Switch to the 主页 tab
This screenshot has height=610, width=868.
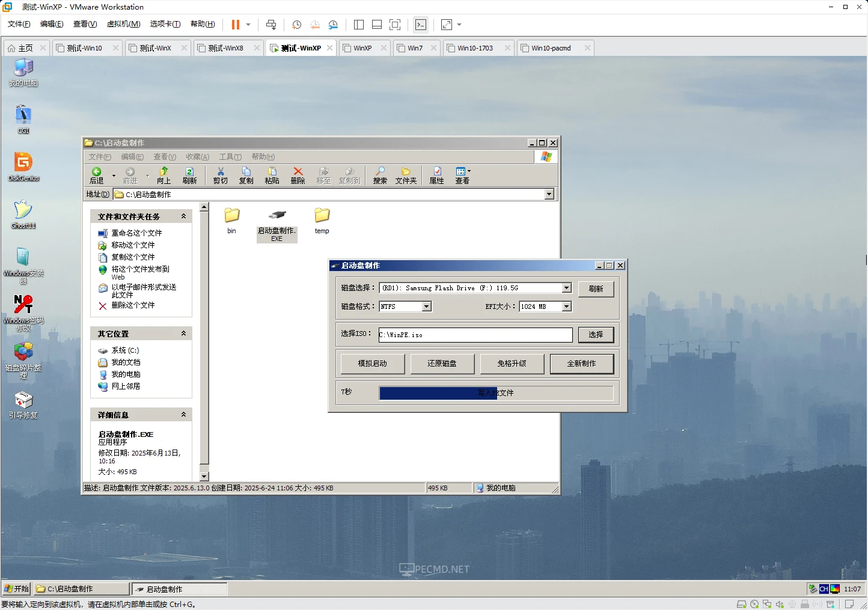(25, 48)
